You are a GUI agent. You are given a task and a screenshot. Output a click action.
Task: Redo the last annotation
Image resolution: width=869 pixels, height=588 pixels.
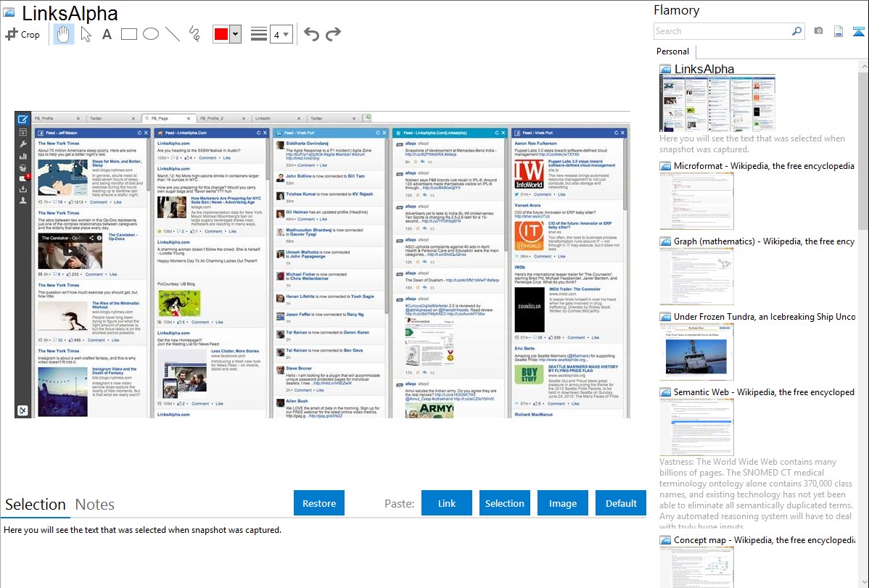coord(333,34)
